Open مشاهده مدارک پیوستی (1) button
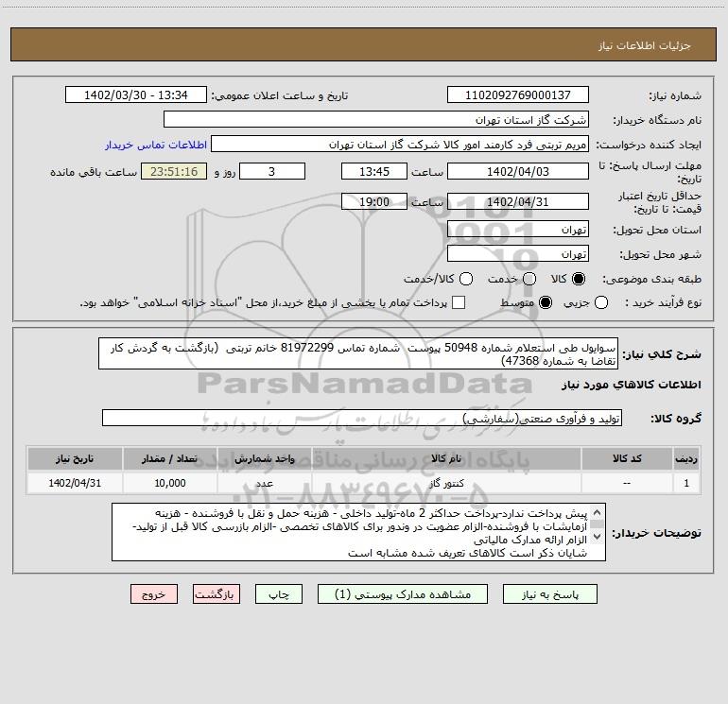The height and width of the screenshot is (704, 728). [403, 594]
